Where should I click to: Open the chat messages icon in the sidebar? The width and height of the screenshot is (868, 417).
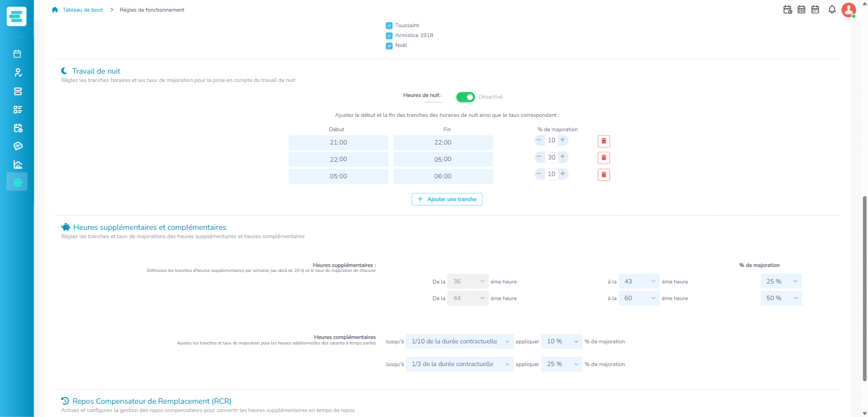[17, 146]
